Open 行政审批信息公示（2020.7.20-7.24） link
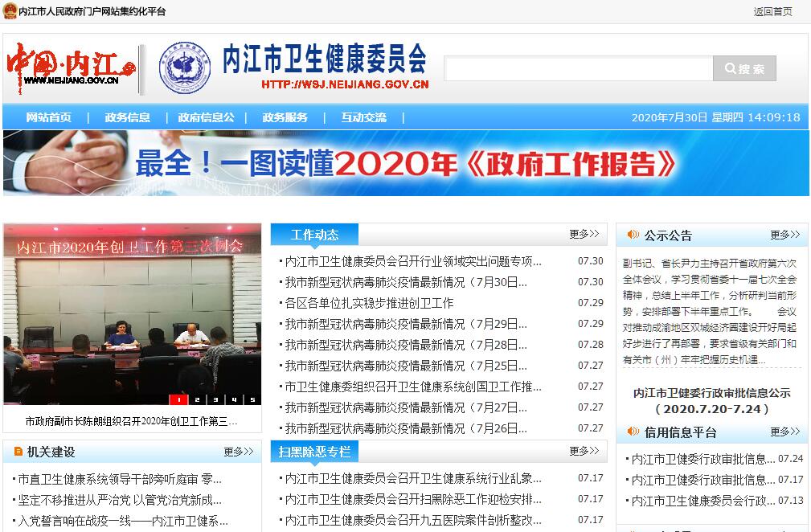Image resolution: width=811 pixels, height=532 pixels. tap(711, 401)
